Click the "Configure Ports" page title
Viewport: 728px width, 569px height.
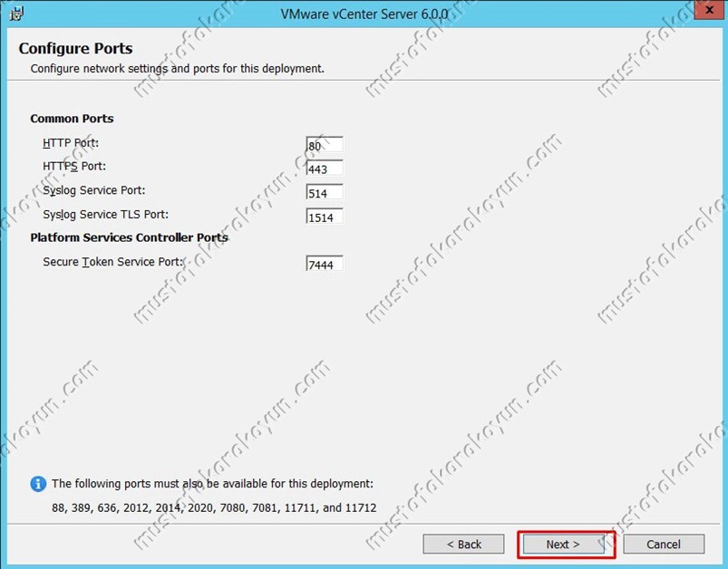pos(75,48)
